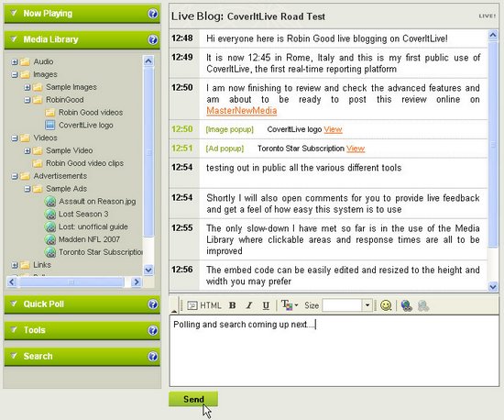Expand the Audio folder
The height and width of the screenshot is (420, 504).
(x=15, y=61)
